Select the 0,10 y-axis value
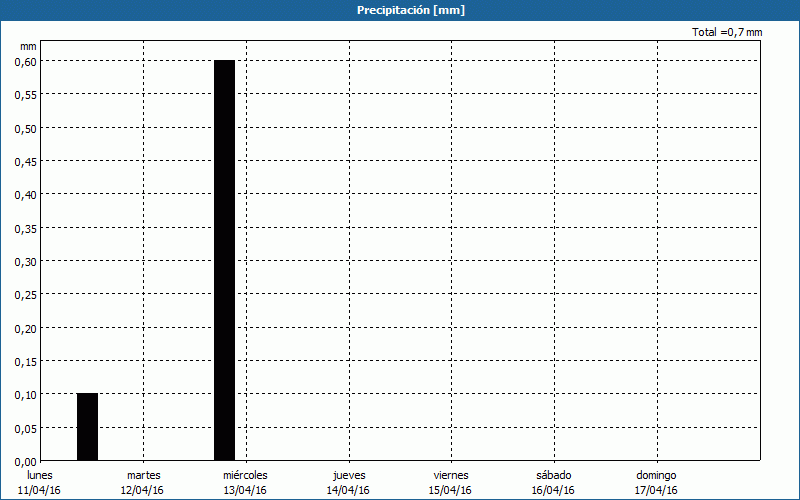This screenshot has height=500, width=800. (x=25, y=394)
